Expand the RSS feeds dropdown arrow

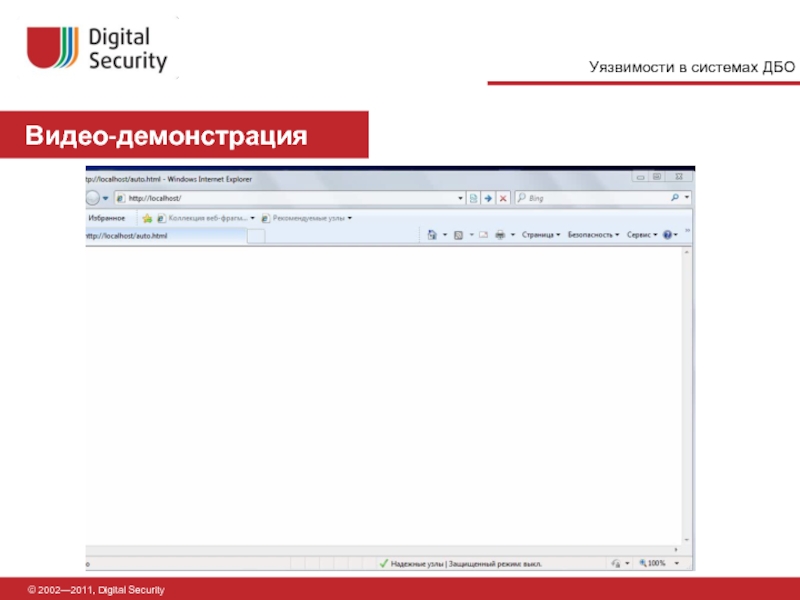[x=471, y=235]
